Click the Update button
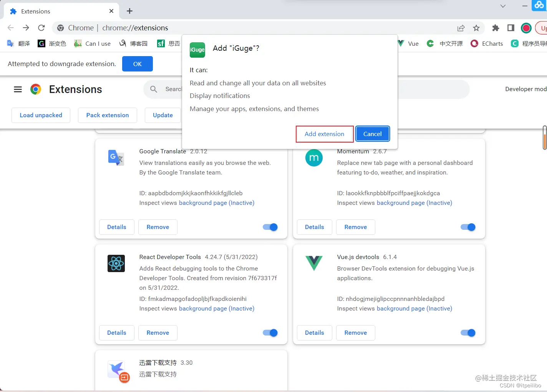Image resolution: width=547 pixels, height=392 pixels. click(x=163, y=115)
